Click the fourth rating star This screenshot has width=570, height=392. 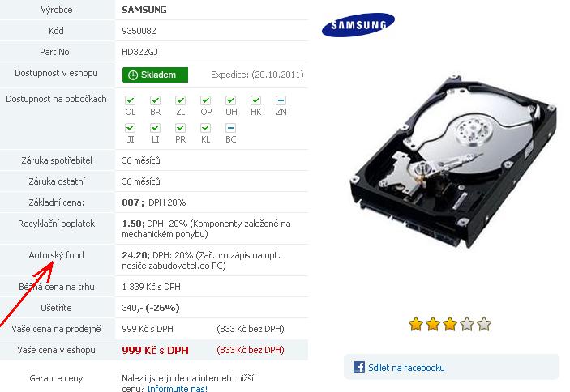[x=467, y=324]
